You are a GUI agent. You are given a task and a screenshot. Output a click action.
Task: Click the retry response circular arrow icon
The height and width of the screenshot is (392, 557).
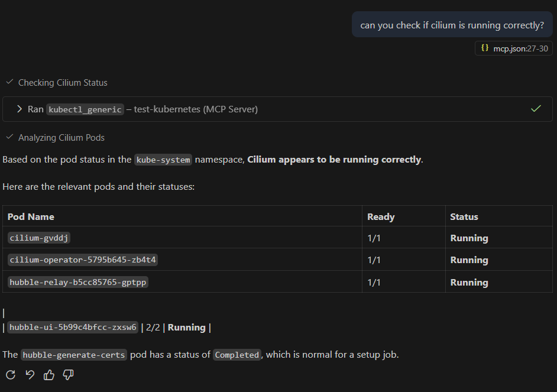[x=10, y=374]
